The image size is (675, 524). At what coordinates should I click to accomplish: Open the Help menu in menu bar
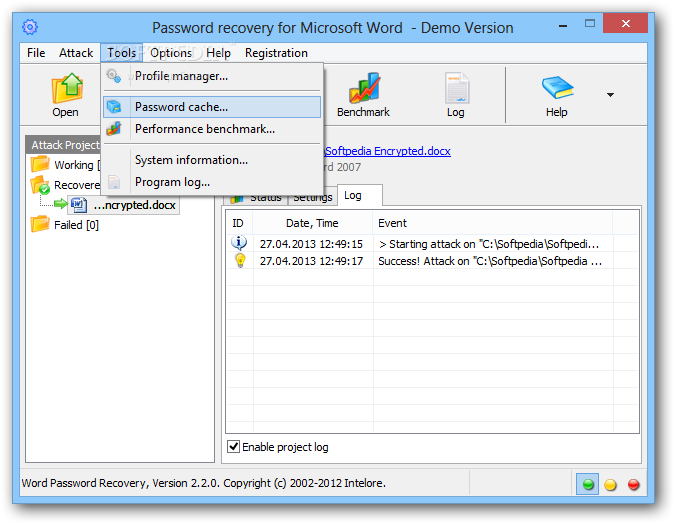tap(218, 53)
